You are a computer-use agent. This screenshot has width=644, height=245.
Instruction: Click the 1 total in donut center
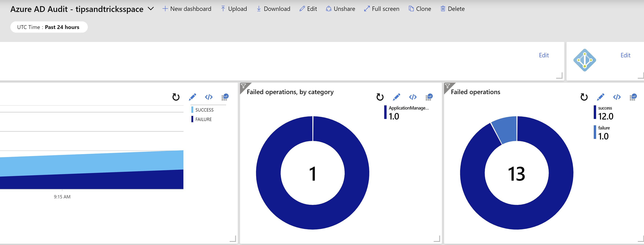313,174
